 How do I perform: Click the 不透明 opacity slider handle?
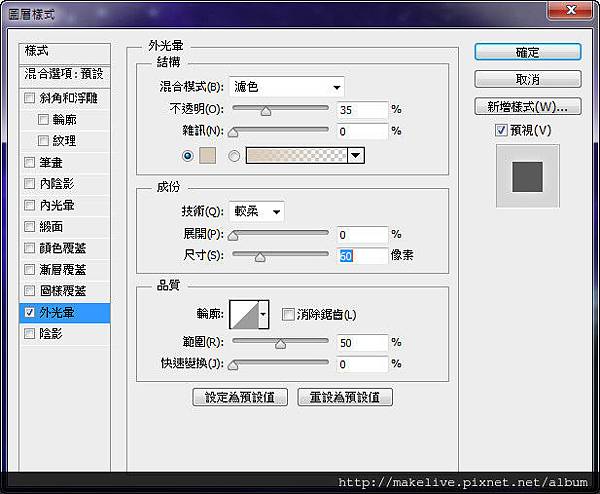(x=266, y=111)
